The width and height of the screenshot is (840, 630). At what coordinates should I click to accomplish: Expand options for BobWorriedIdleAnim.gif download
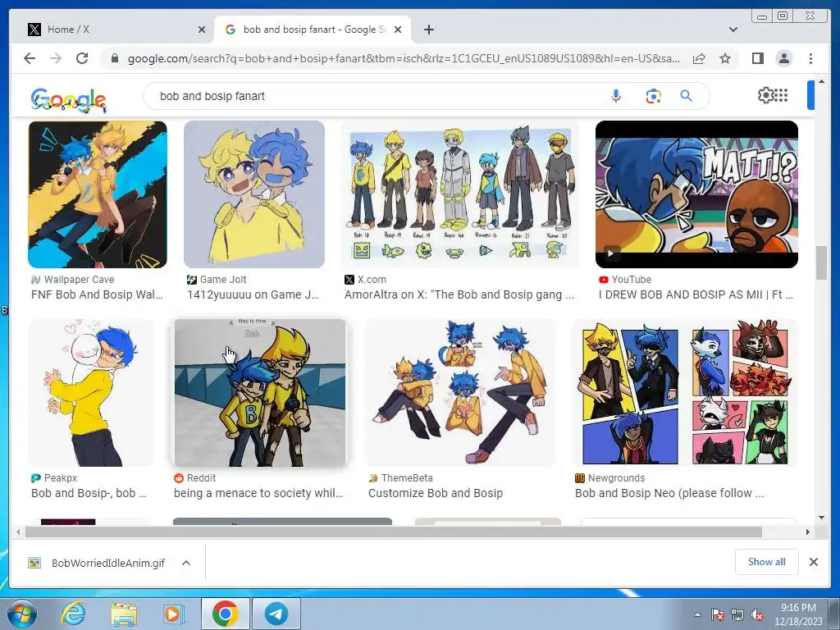click(x=186, y=563)
